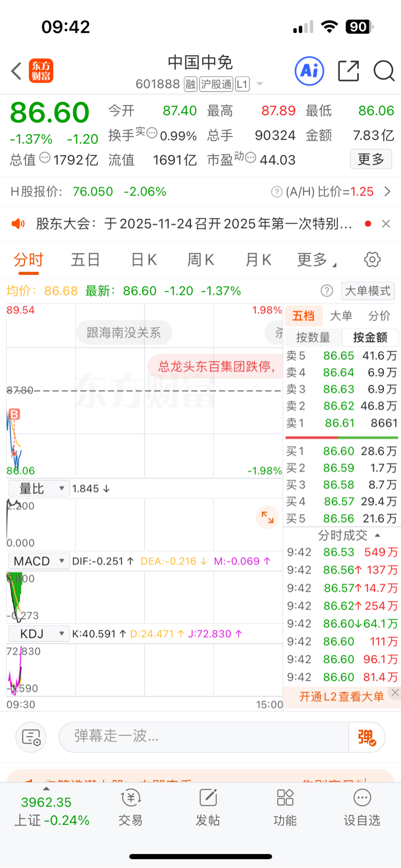
Task: Select the 大单 tab
Action: (341, 316)
